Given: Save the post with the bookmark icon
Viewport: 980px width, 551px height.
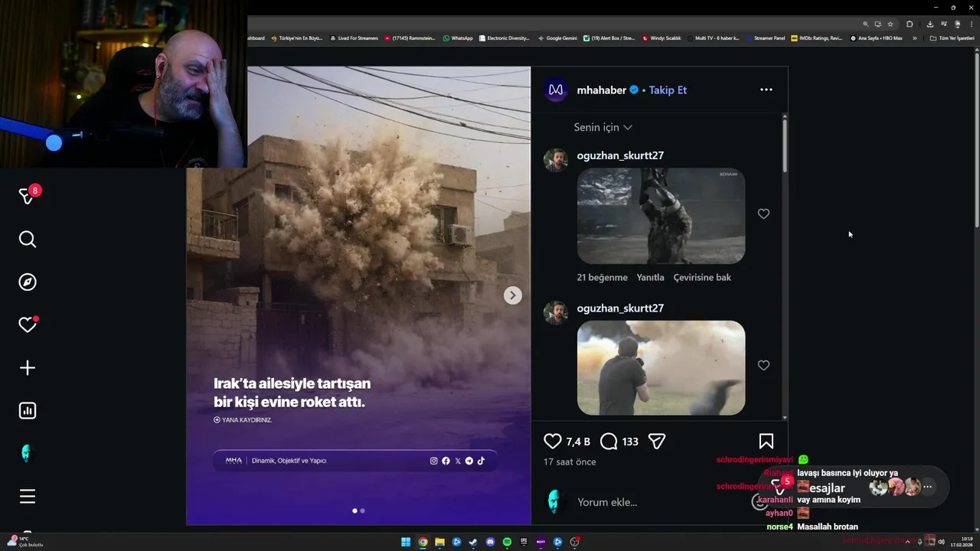Looking at the screenshot, I should (x=766, y=441).
